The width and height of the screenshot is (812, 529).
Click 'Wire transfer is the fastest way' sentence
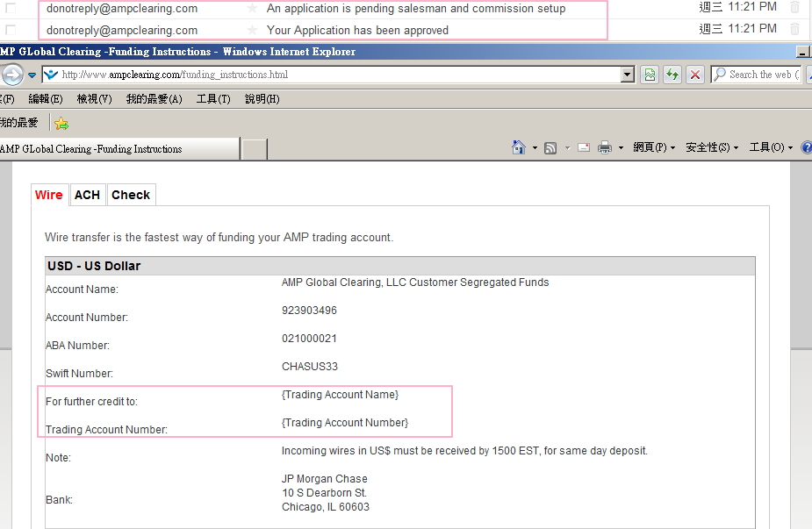[x=219, y=237]
